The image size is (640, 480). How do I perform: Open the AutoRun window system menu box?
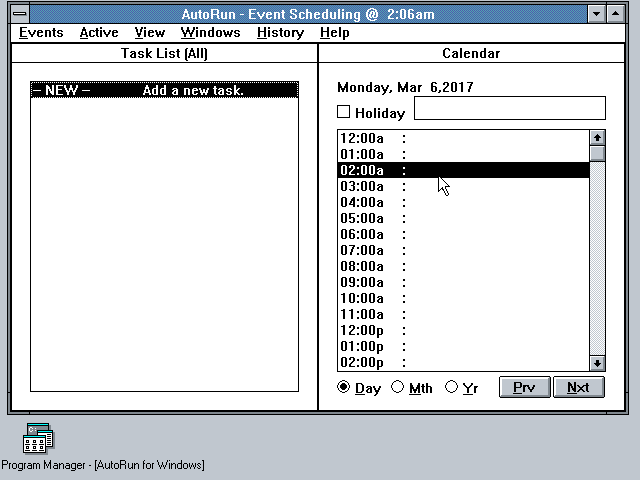(20, 14)
